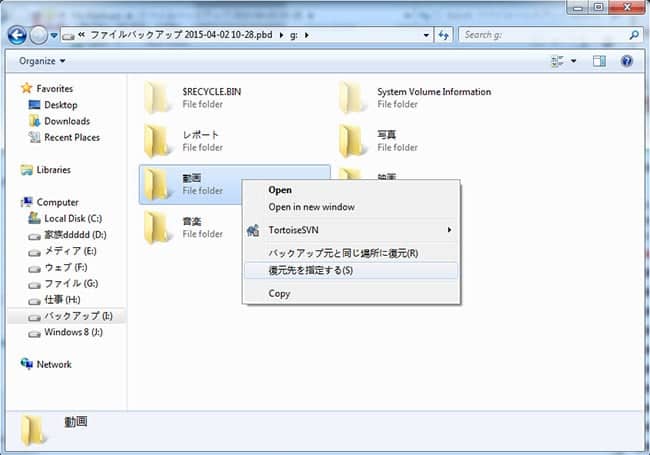Select Libraries in navigation pane
This screenshot has height=455, width=650.
(53, 170)
